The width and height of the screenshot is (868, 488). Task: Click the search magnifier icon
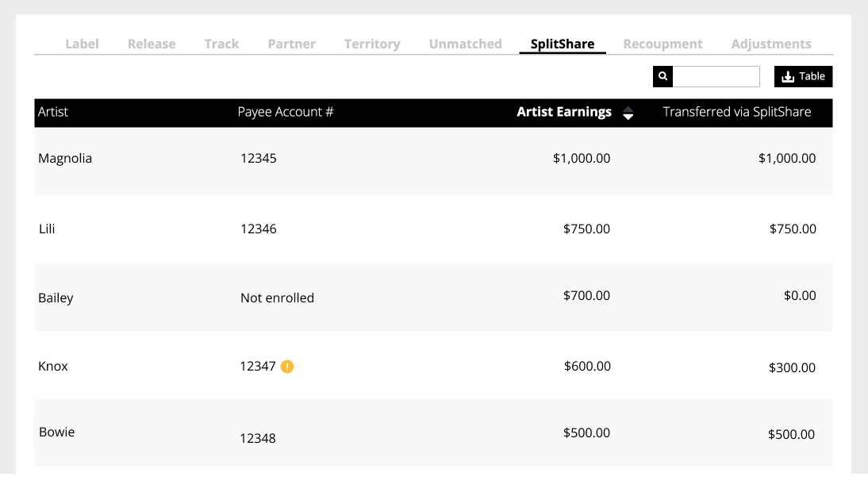point(663,76)
